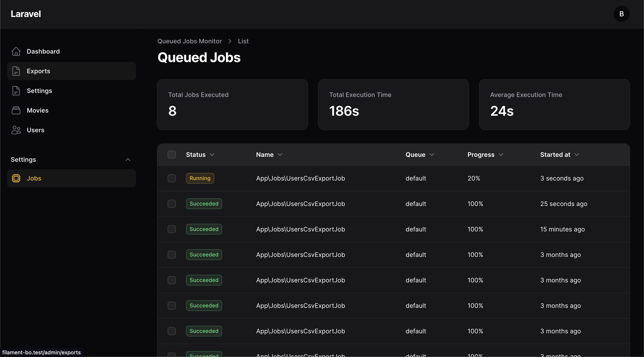The width and height of the screenshot is (644, 357).
Task: Sort table by Status column arrow
Action: click(x=212, y=155)
